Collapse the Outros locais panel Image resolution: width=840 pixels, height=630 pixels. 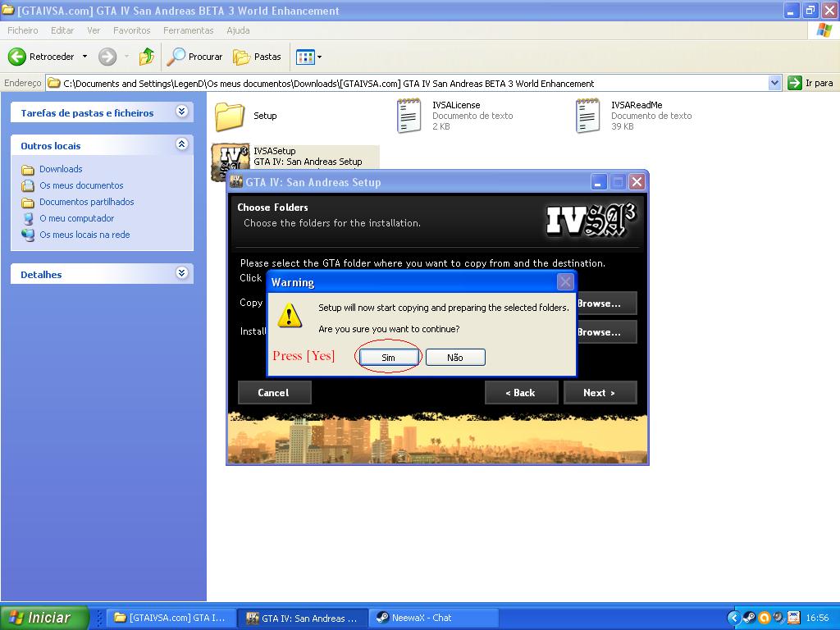click(181, 144)
